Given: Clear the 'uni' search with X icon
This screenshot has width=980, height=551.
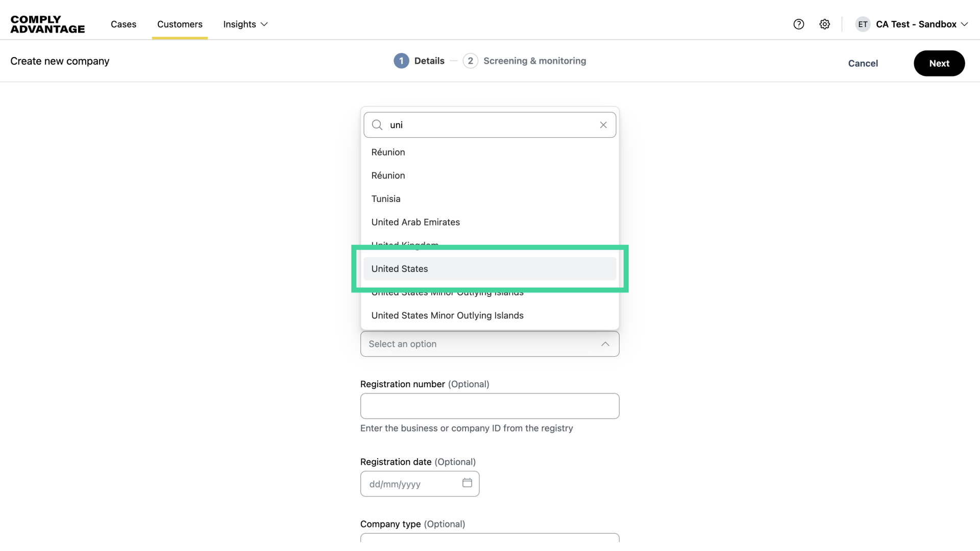Looking at the screenshot, I should tap(603, 125).
